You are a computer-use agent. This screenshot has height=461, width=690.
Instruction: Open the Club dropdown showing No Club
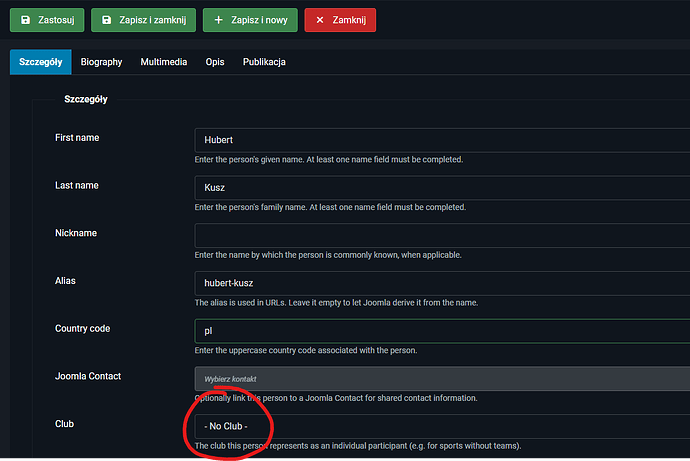[x=442, y=426]
